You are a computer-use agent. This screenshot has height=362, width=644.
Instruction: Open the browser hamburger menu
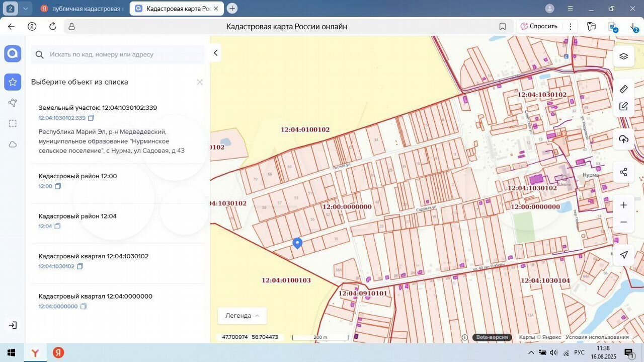570,9
